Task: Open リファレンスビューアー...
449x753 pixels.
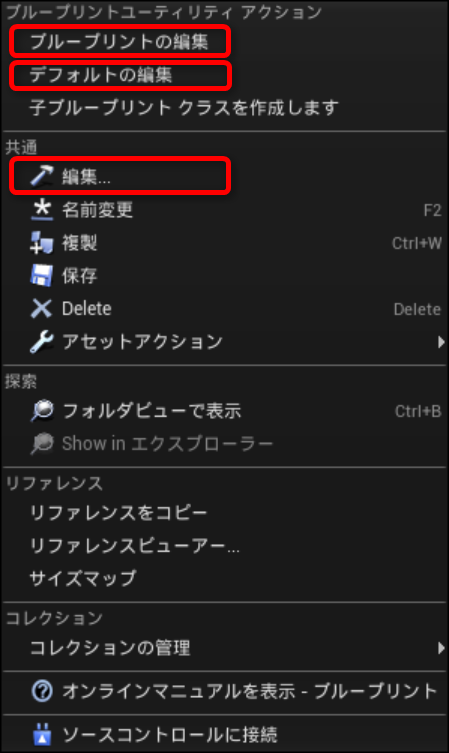Action: pos(134,546)
